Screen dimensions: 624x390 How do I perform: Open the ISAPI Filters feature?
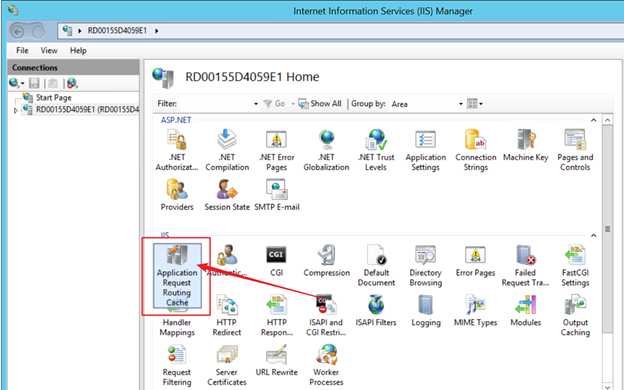tap(376, 311)
